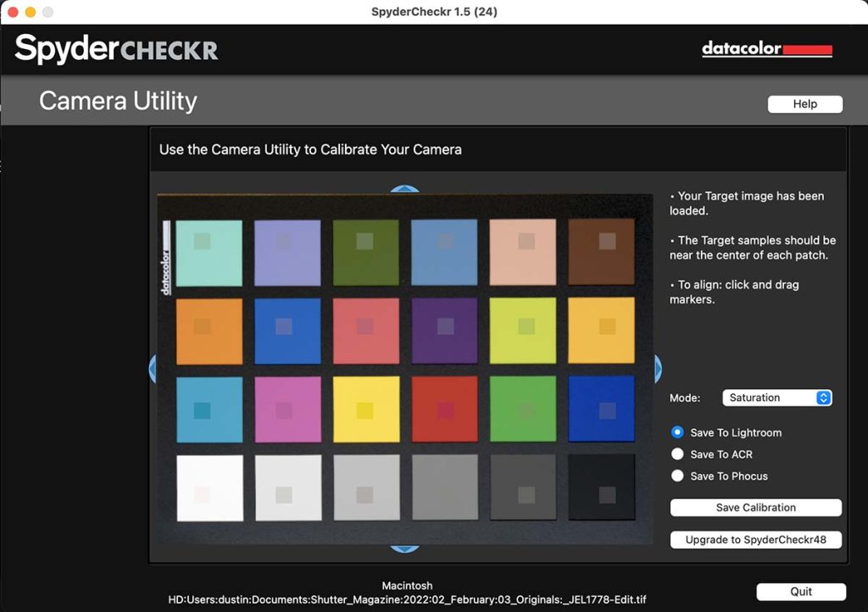Click the red color patch

(x=444, y=409)
